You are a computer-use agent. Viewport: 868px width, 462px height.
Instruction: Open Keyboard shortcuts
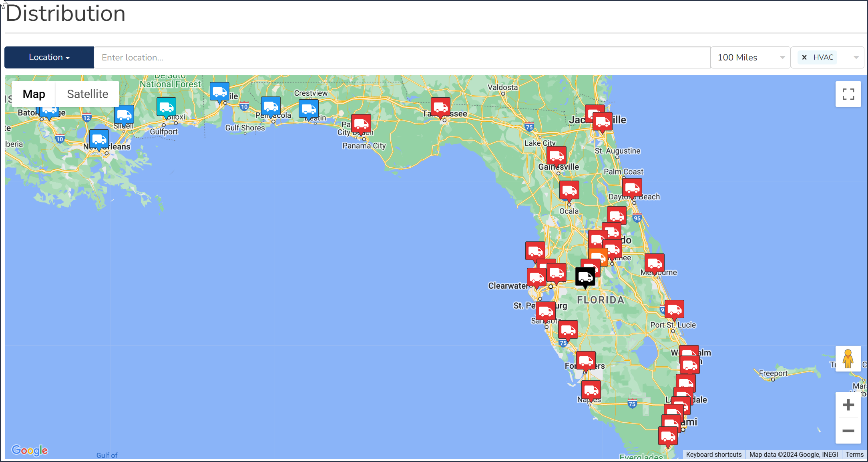[714, 454]
